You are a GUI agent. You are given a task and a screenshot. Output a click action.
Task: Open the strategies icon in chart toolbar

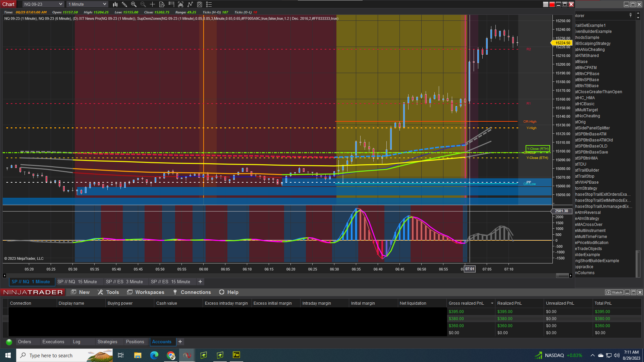(x=200, y=4)
